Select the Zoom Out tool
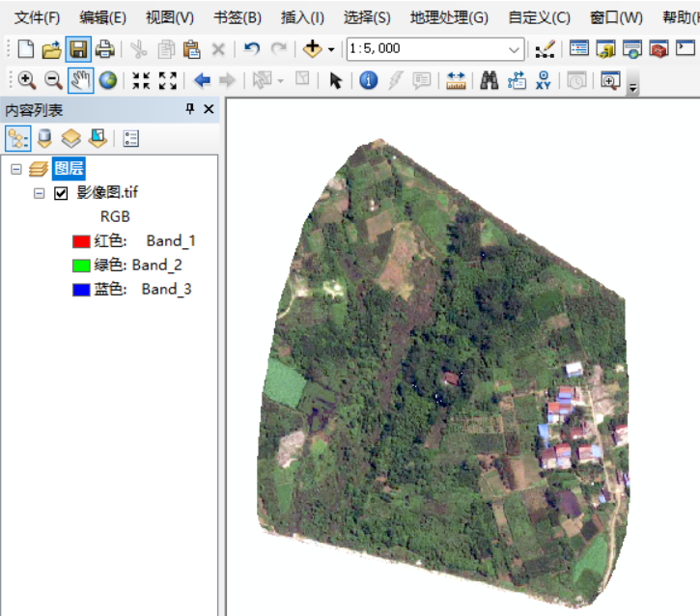The height and width of the screenshot is (616, 700). click(53, 82)
